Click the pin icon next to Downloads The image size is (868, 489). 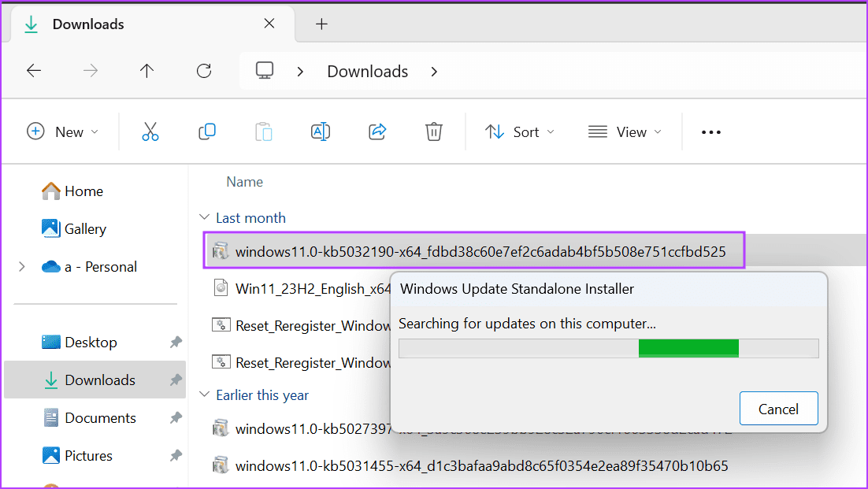(176, 380)
